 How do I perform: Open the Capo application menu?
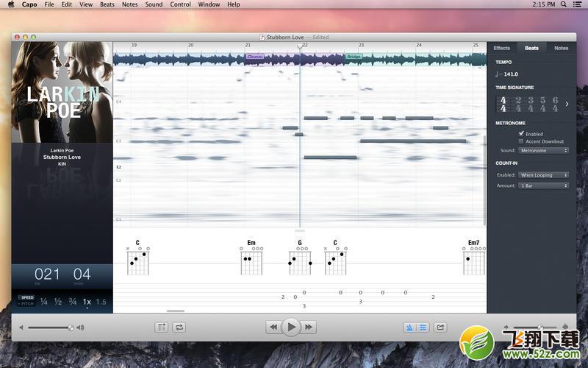pyautogui.click(x=29, y=4)
